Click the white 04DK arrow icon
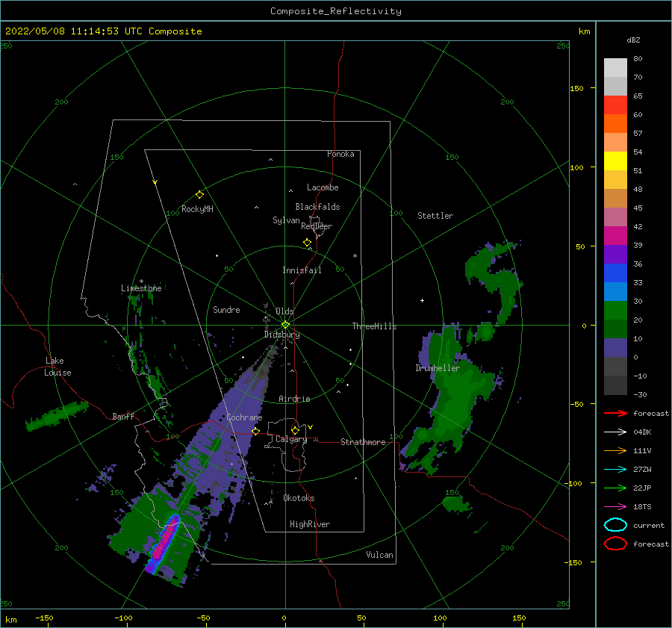 615,432
